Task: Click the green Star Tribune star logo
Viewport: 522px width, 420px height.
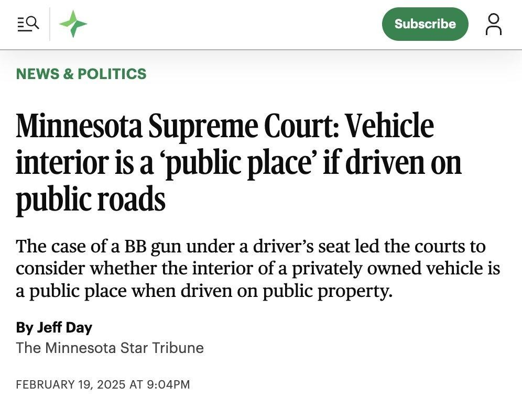Action: tap(73, 24)
